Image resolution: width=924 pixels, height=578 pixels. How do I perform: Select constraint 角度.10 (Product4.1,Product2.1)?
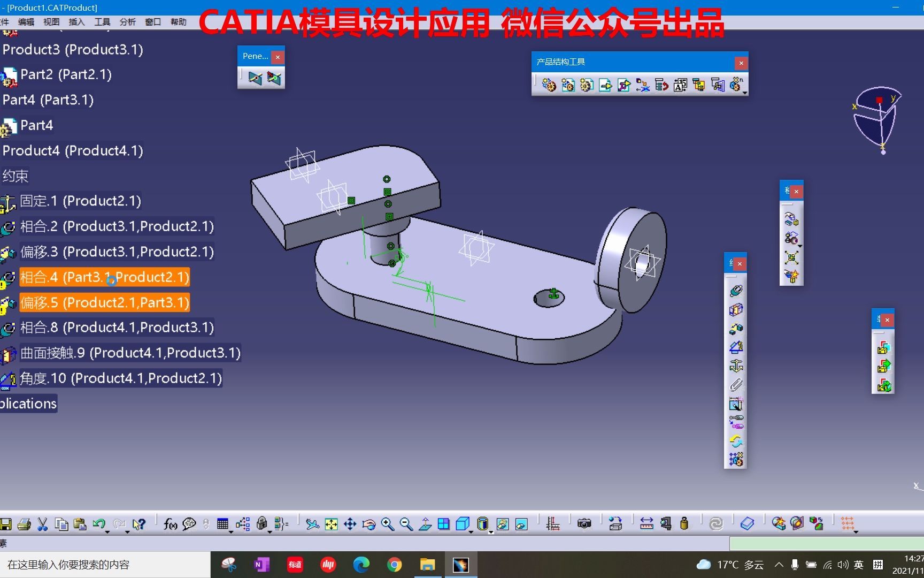point(120,378)
